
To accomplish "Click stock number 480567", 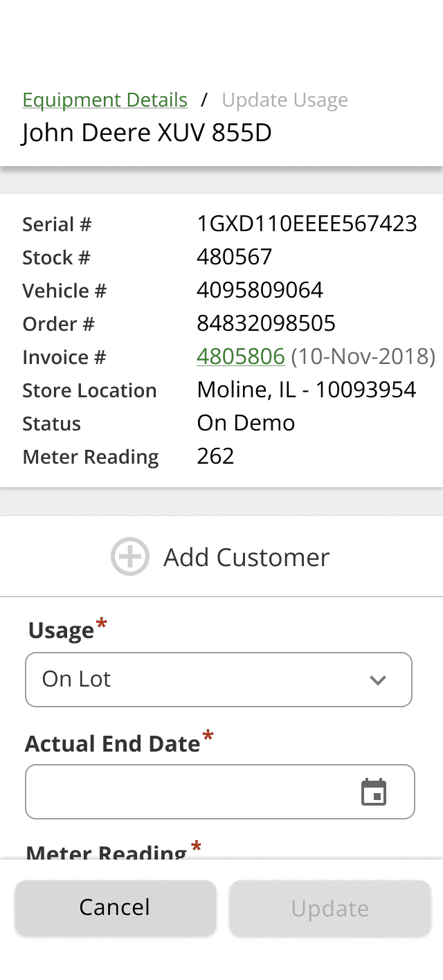I will pos(235,257).
